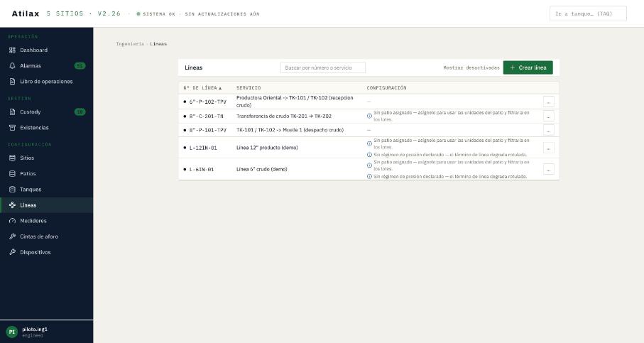Click the pressure regime info icon in row L-6IN-01
The height and width of the screenshot is (343, 644).
[369, 176]
